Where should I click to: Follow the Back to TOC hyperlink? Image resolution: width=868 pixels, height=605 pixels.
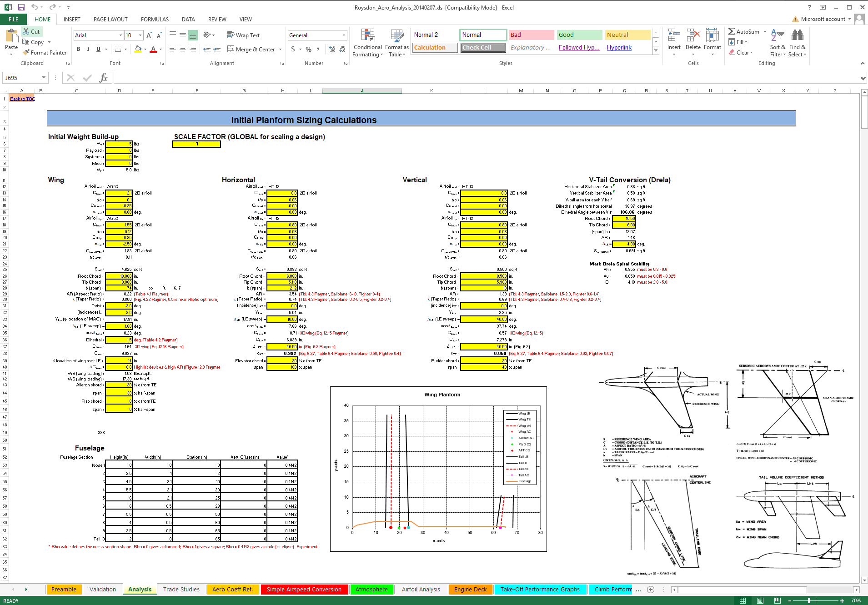tap(22, 98)
